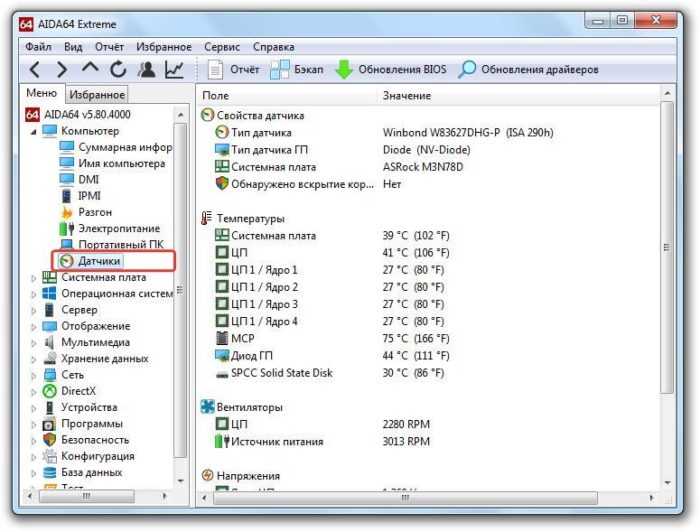
Task: Click the Диод ГП icon
Action: click(x=222, y=356)
